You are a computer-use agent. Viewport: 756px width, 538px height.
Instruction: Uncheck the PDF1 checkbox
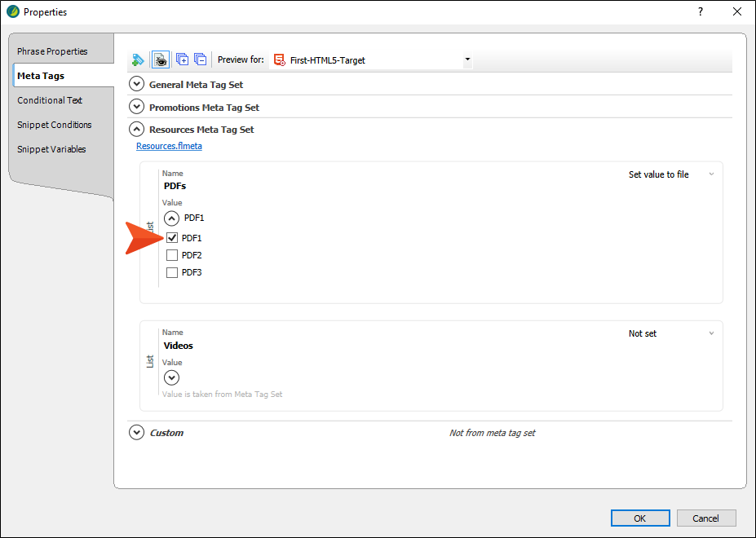[172, 238]
